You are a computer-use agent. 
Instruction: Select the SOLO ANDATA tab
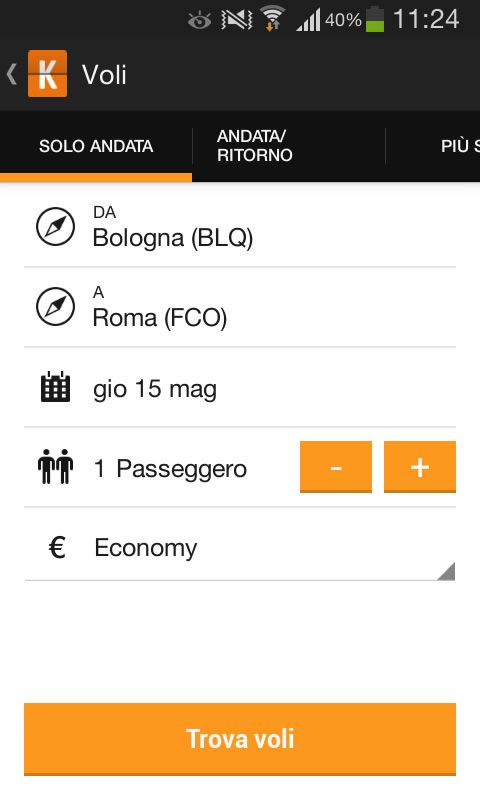(96, 146)
